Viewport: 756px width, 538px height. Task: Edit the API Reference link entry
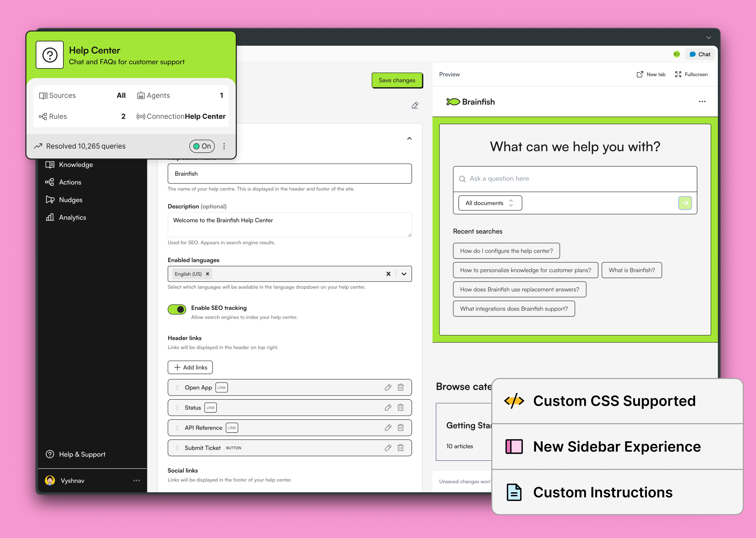(x=388, y=428)
